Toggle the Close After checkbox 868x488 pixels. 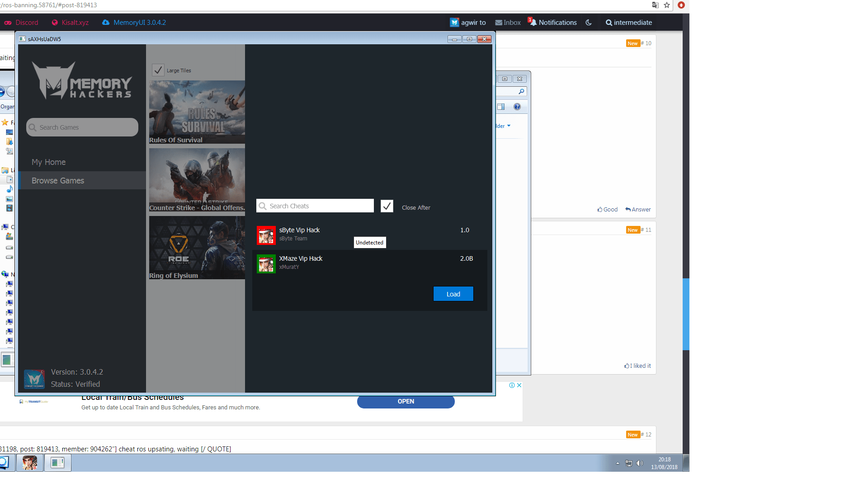pyautogui.click(x=387, y=206)
